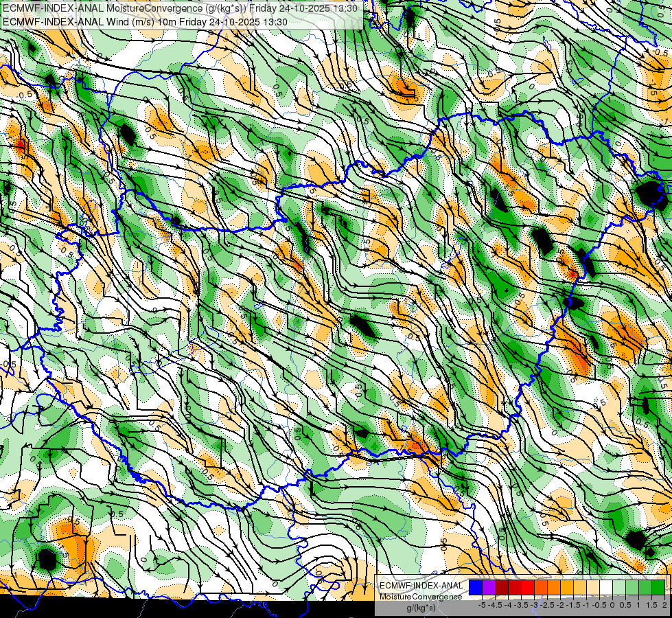Image resolution: width=672 pixels, height=618 pixels.
Task: Click the legend tick label -1.5
Action: pyautogui.click(x=573, y=605)
